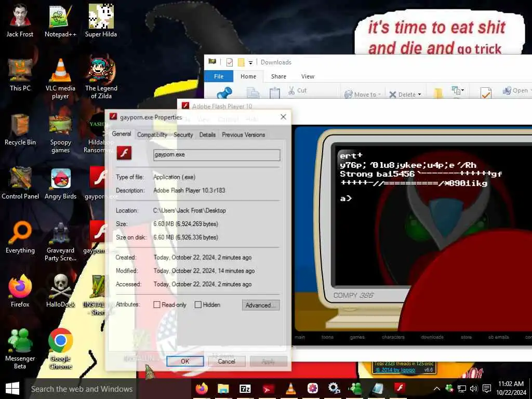The image size is (532, 399).
Task: Open the gears settings app in taskbar
Action: coord(334,388)
